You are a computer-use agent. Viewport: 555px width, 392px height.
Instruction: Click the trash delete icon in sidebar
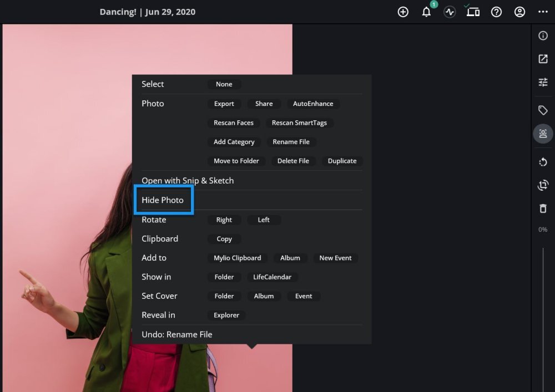(x=543, y=208)
